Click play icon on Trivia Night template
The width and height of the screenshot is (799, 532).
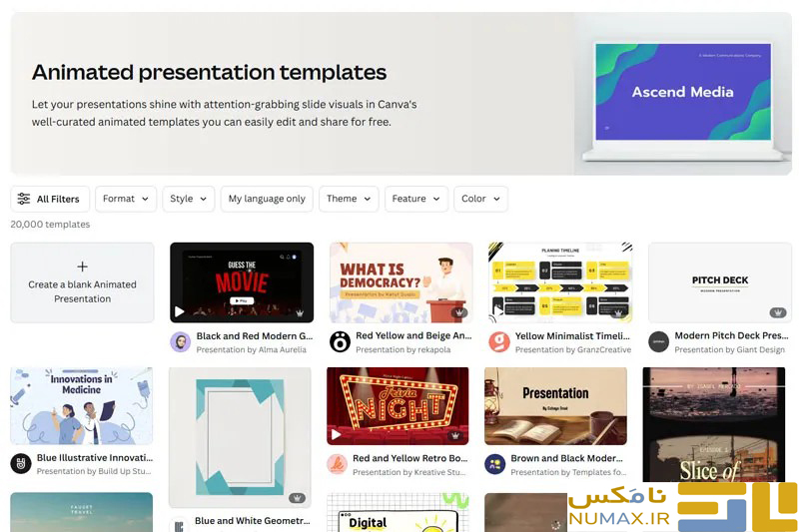337,435
